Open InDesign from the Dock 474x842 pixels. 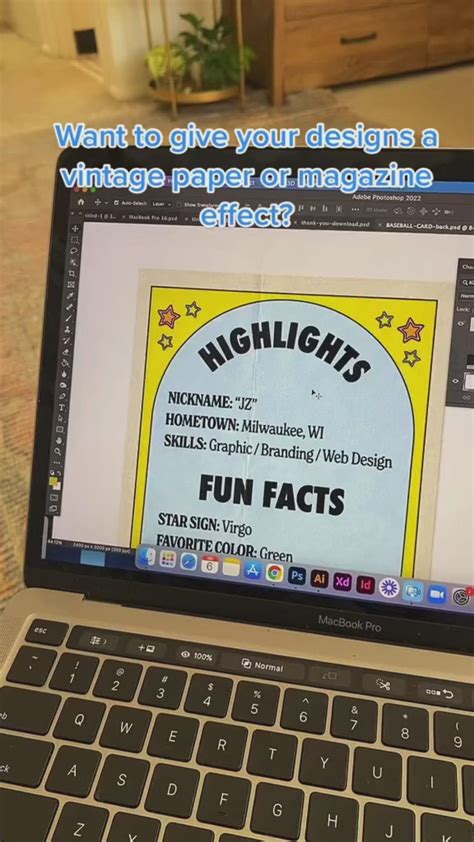pyautogui.click(x=366, y=585)
